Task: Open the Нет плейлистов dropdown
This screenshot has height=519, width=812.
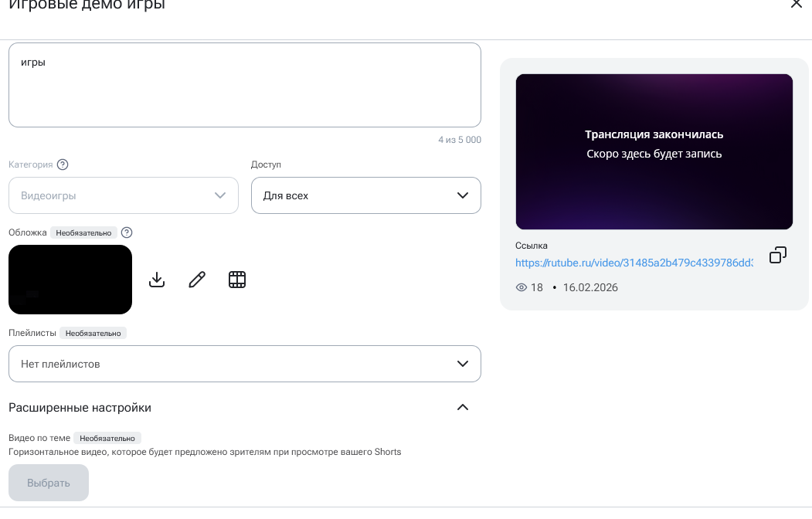Action: [x=244, y=364]
